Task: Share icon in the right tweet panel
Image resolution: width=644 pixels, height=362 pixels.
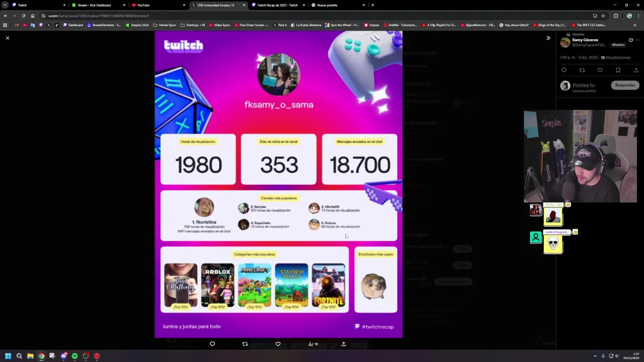Action: 636,70
